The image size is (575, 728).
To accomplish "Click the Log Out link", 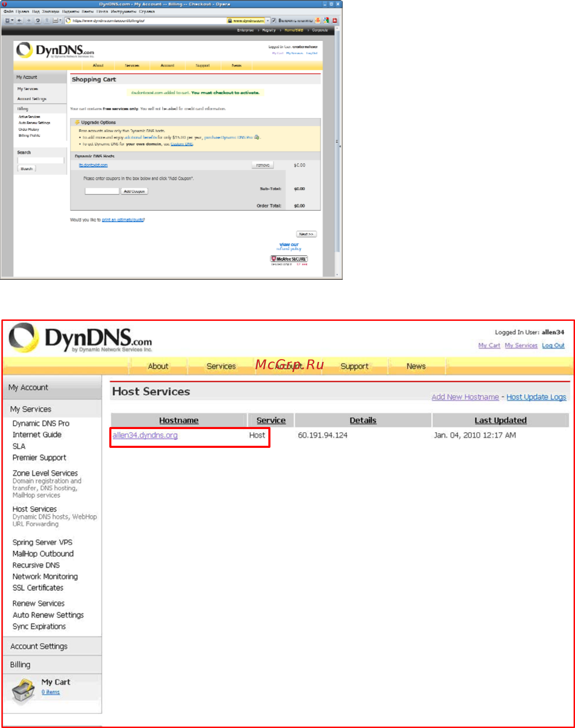I will tap(553, 346).
